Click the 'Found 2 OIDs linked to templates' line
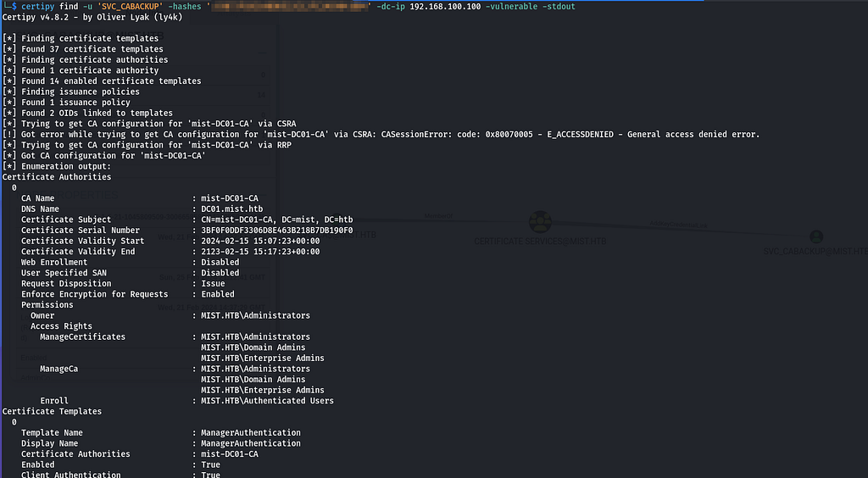This screenshot has width=868, height=478. pos(87,113)
